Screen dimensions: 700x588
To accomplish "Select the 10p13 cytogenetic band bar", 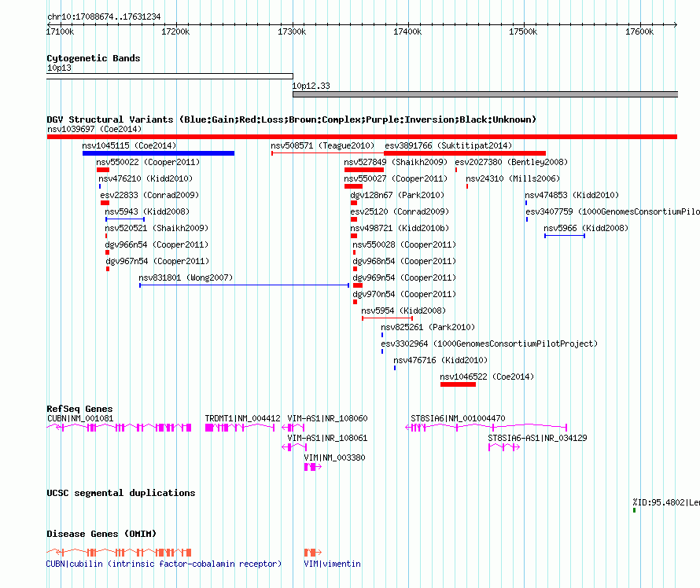I will point(170,76).
